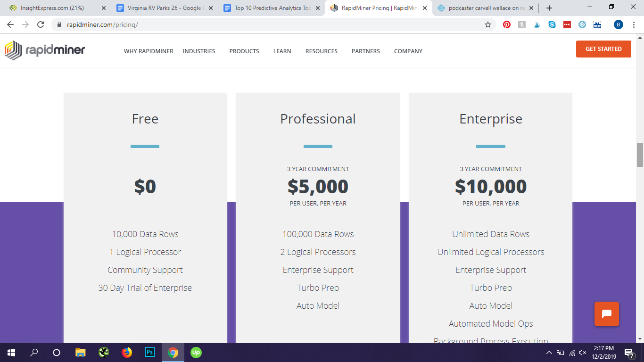Open the green bug app on taskbar
This screenshot has height=362, width=644.
tap(104, 352)
